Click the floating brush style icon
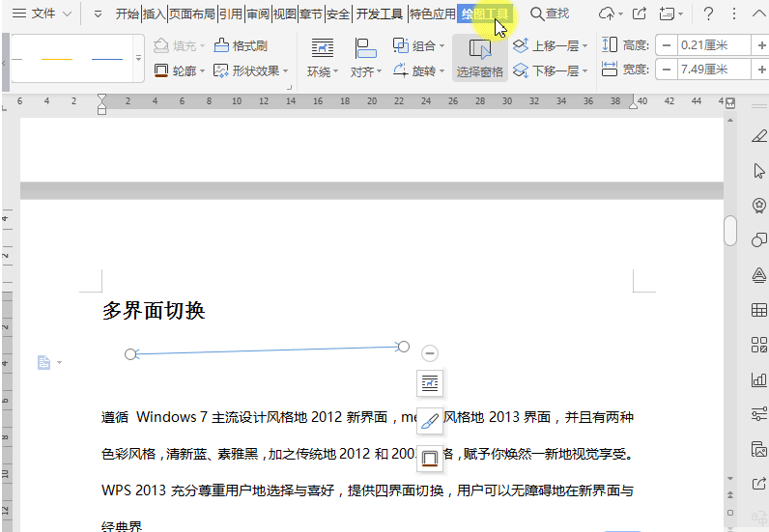 pos(430,421)
